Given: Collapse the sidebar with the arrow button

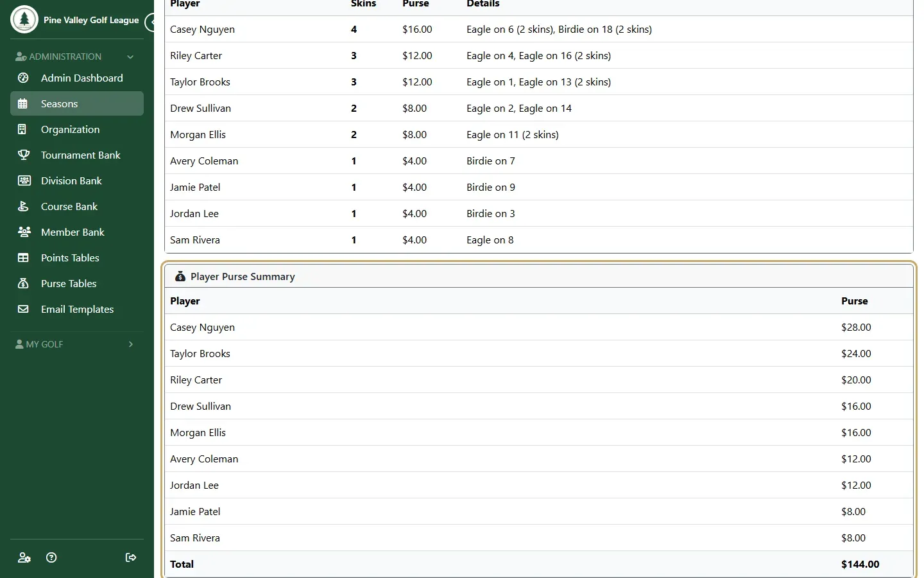Looking at the screenshot, I should 151,22.
